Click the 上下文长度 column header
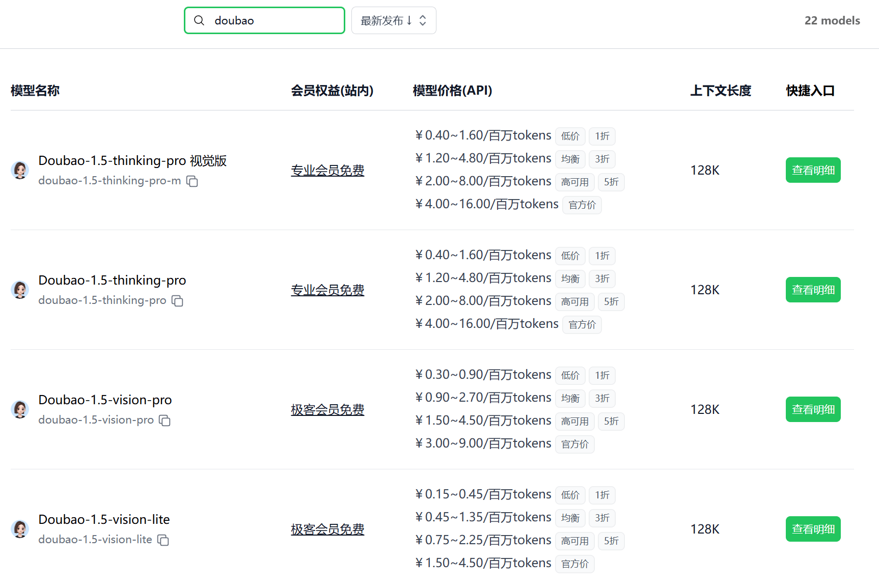The width and height of the screenshot is (879, 588). (x=721, y=91)
